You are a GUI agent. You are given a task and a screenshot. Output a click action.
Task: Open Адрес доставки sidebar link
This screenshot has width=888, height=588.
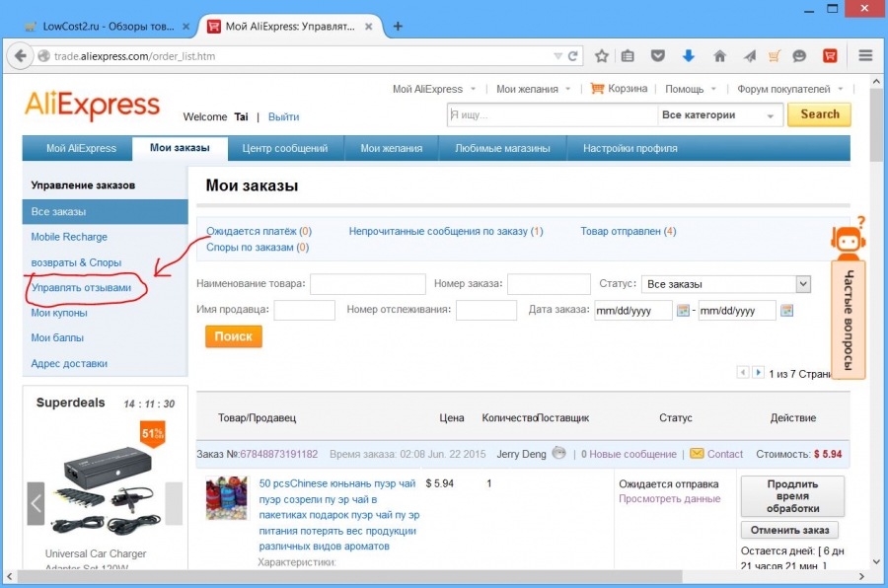69,364
